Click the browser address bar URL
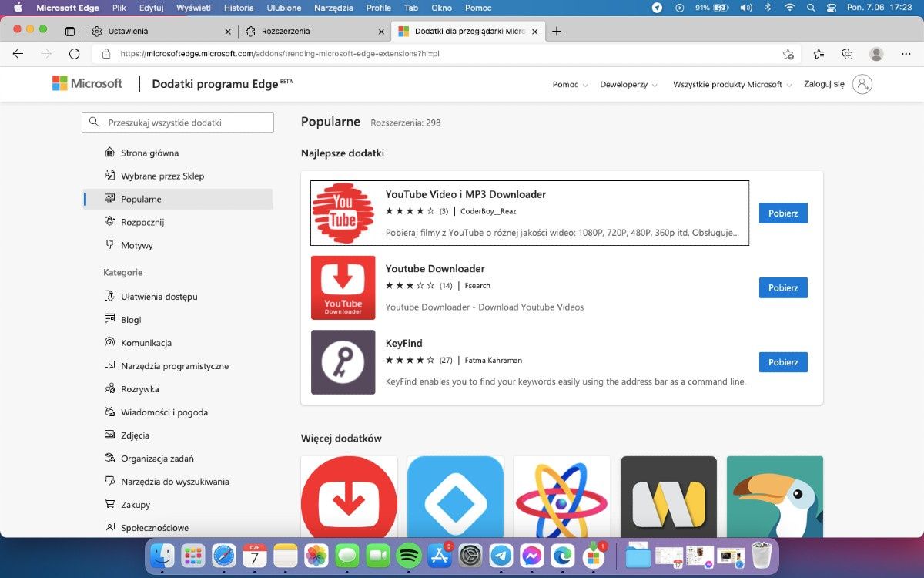Screen dimensions: 924x578 click(x=280, y=54)
